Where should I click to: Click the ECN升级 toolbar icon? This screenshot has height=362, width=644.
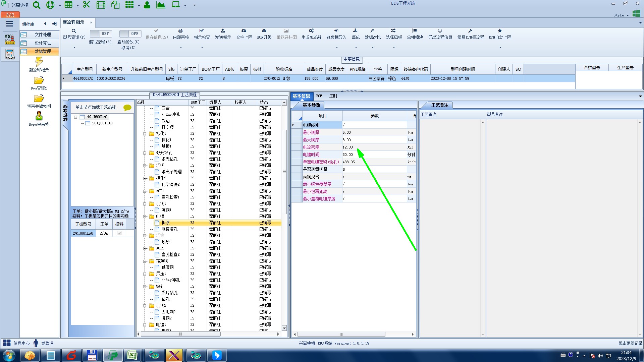(264, 31)
